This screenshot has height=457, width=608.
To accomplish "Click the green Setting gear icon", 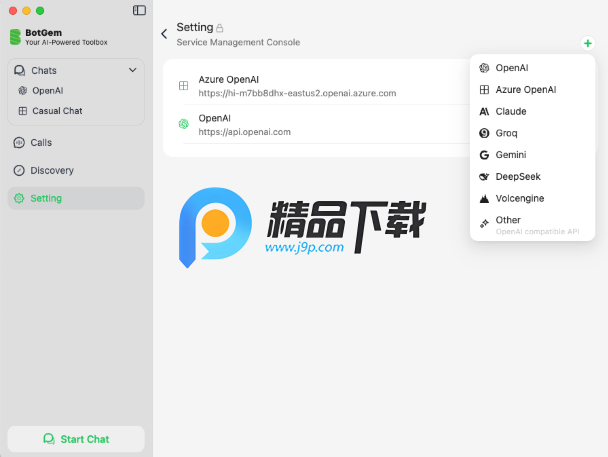I will pyautogui.click(x=19, y=198).
